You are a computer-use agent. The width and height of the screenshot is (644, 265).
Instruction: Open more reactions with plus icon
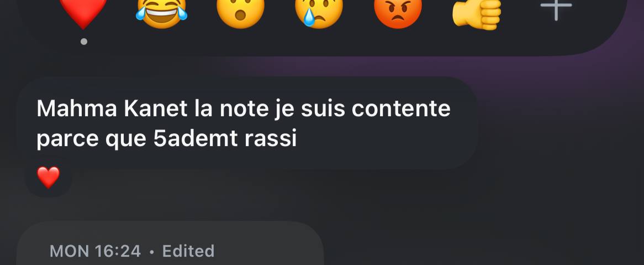tap(556, 9)
